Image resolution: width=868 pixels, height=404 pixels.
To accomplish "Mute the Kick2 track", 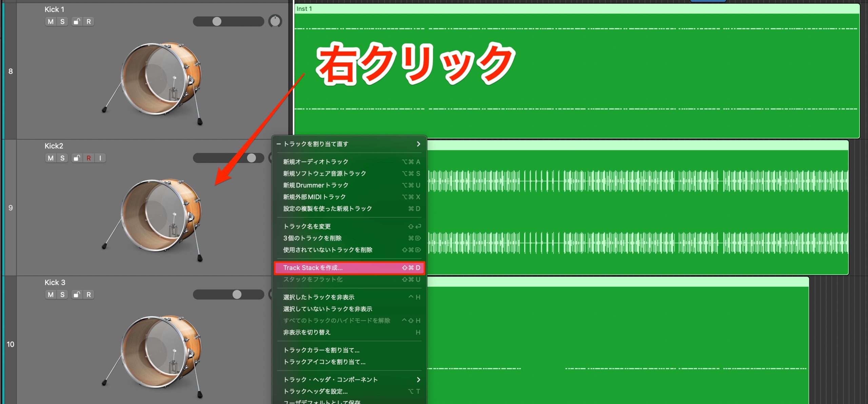I will (51, 158).
